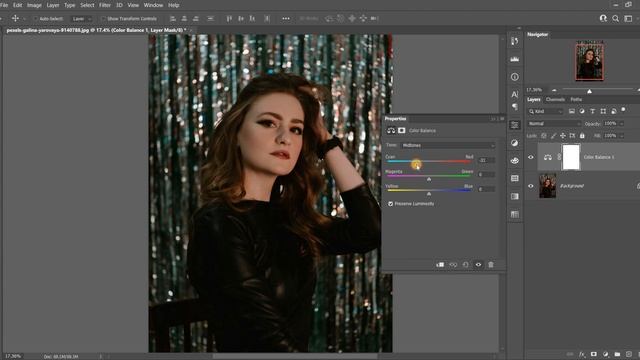Open the Filter menu
The width and height of the screenshot is (640, 360).
point(105,5)
